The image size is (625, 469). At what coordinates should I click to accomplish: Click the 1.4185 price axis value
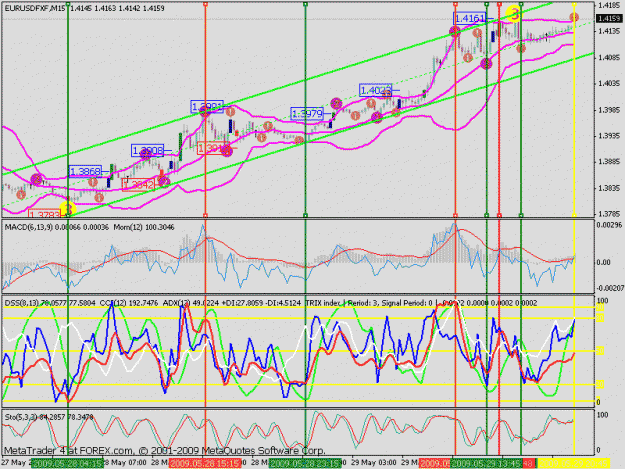608,6
